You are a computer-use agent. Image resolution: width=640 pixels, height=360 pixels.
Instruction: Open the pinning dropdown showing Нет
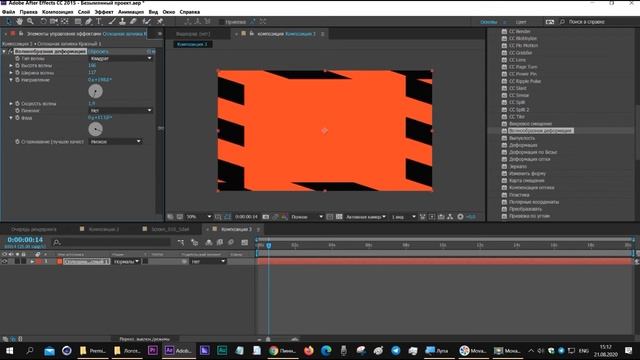coord(121,110)
